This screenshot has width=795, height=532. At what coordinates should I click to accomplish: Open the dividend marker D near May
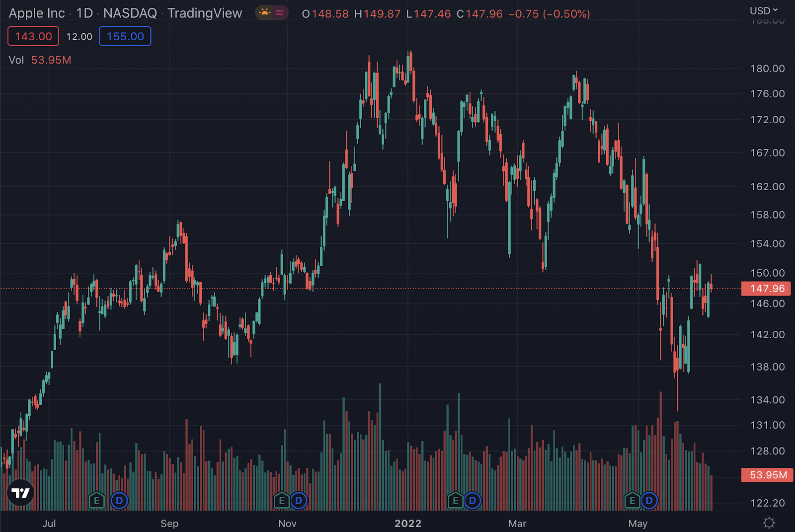pyautogui.click(x=649, y=501)
